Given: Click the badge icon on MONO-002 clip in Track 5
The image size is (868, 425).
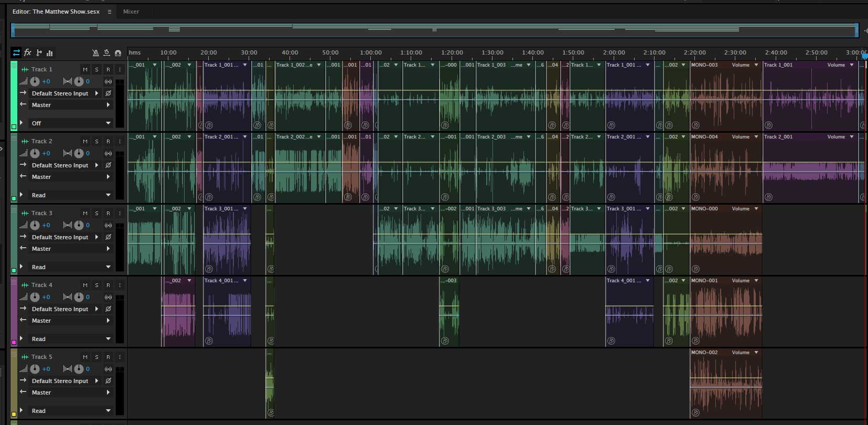Looking at the screenshot, I should (695, 413).
